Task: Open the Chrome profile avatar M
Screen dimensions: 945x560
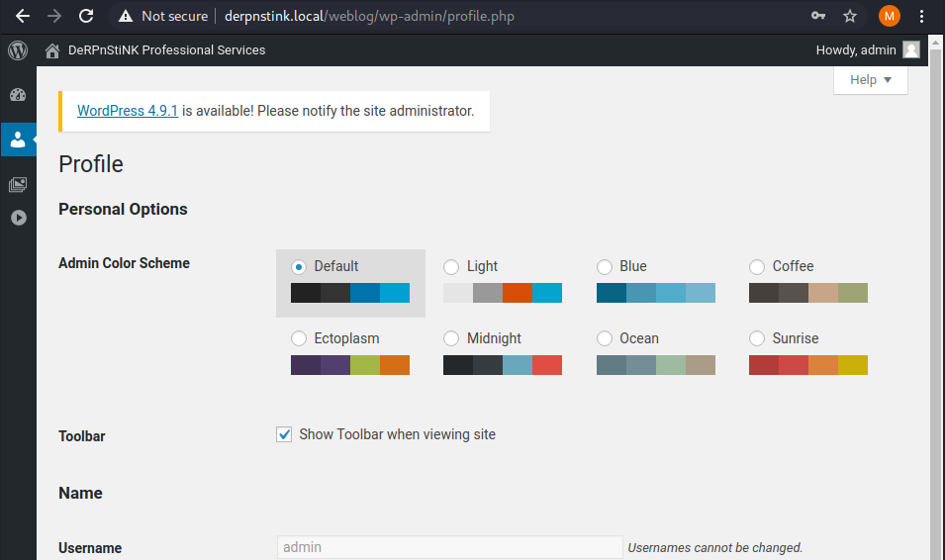Action: [889, 16]
